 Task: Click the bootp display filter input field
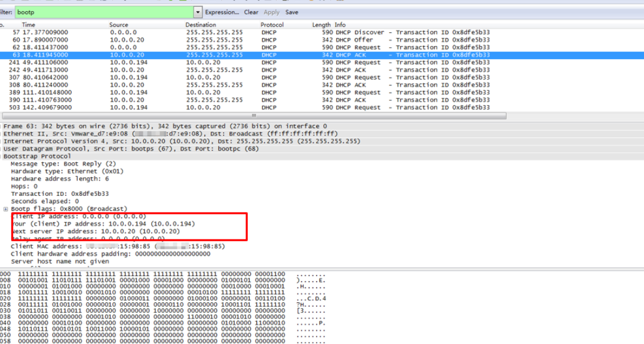click(105, 13)
